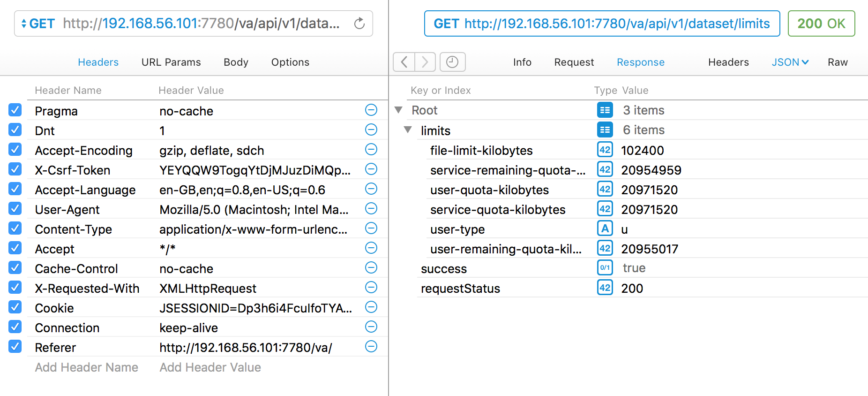Click the reload request icon in URL bar

[359, 23]
